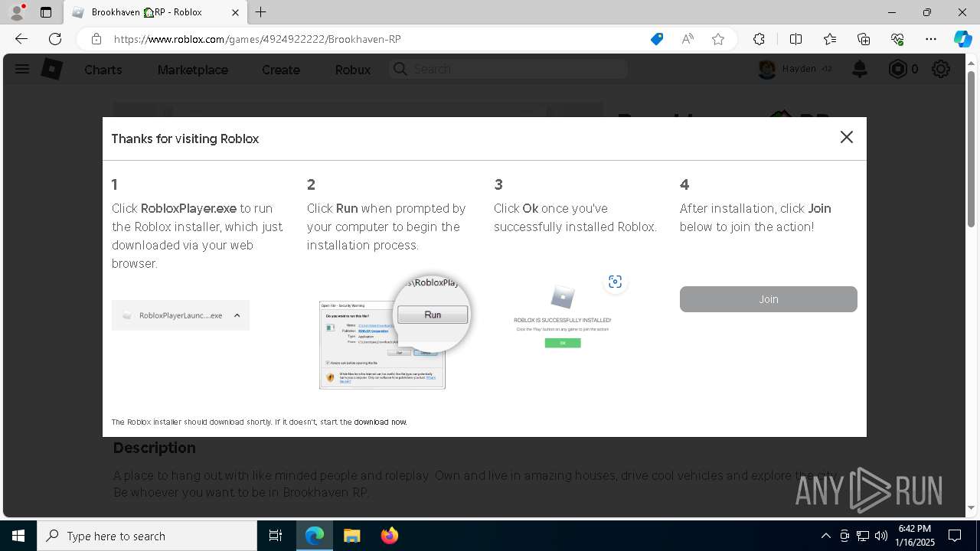Image resolution: width=980 pixels, height=551 pixels.
Task: Click the successfully installed illustration
Action: (563, 316)
